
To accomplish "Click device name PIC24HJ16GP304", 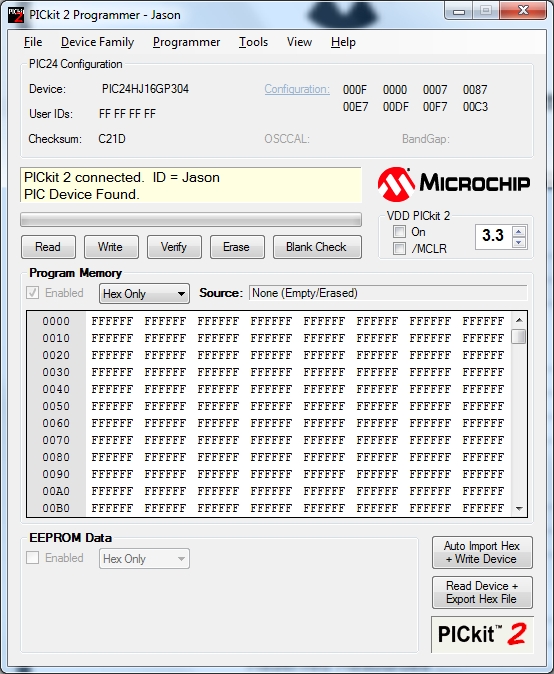I will 145,89.
